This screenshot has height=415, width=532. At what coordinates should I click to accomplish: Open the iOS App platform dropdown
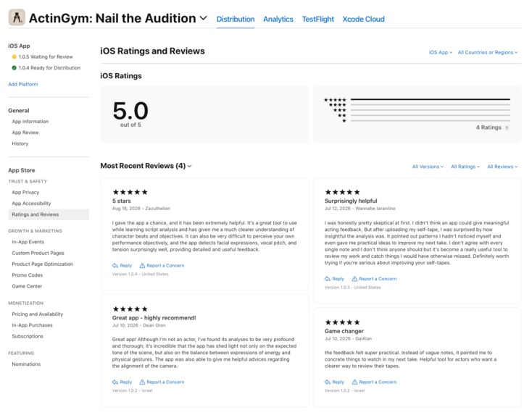pyautogui.click(x=441, y=52)
